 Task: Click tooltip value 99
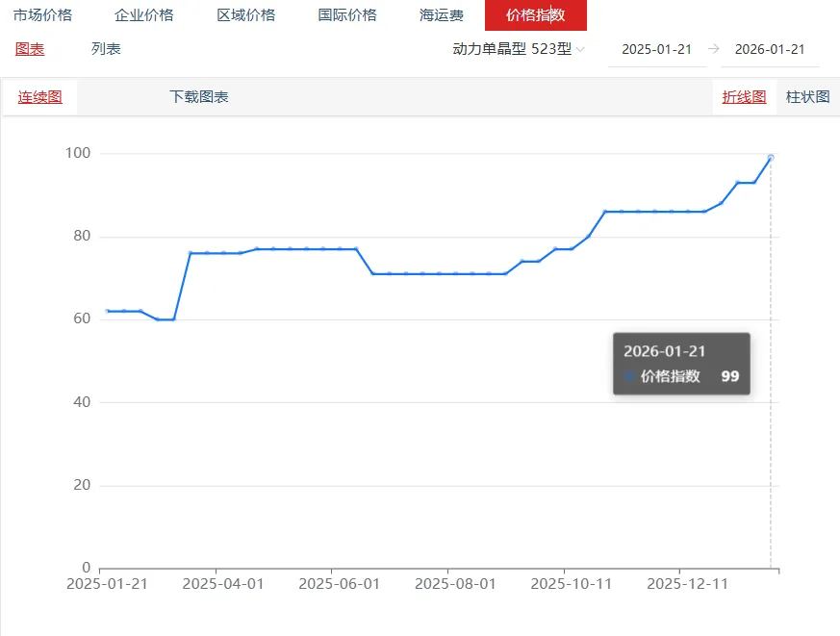[730, 376]
